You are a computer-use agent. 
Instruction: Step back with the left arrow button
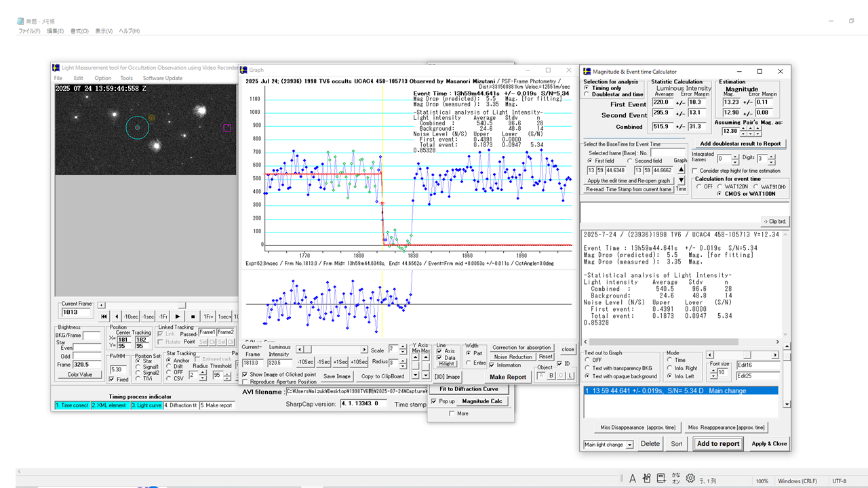coord(116,317)
